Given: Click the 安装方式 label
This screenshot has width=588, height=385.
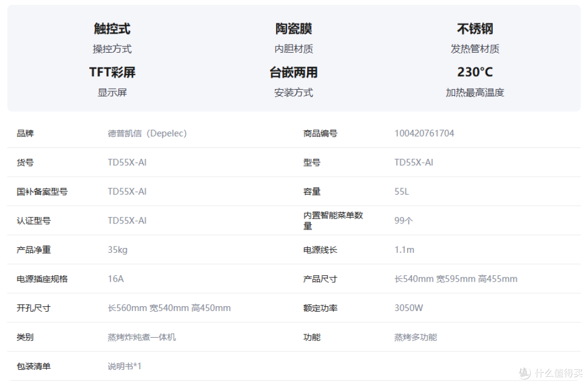Looking at the screenshot, I should point(293,92).
